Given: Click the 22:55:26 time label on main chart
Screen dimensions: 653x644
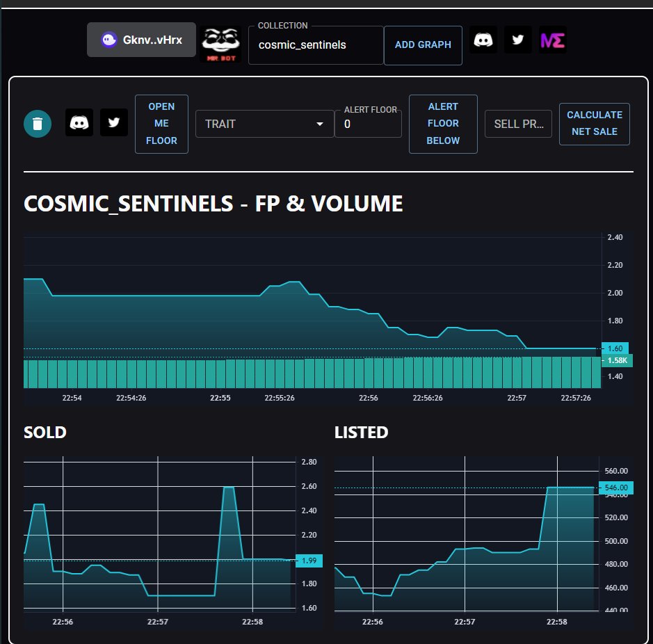Looking at the screenshot, I should pyautogui.click(x=280, y=398).
